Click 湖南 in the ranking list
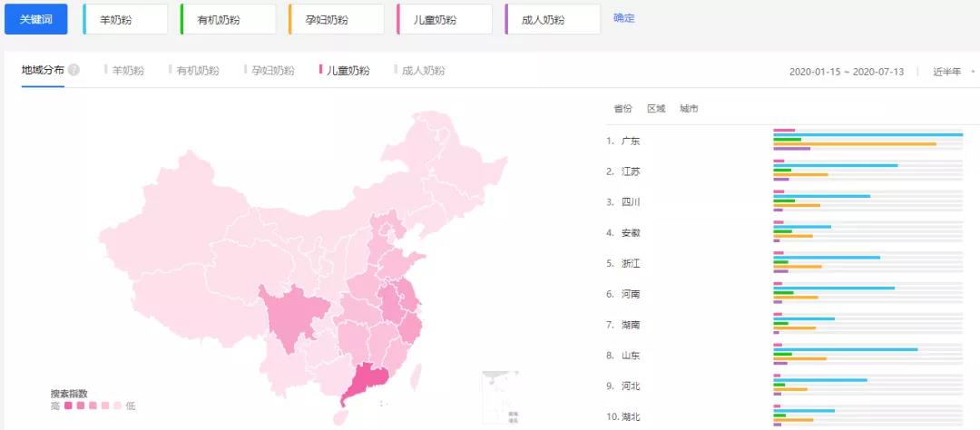 click(631, 325)
